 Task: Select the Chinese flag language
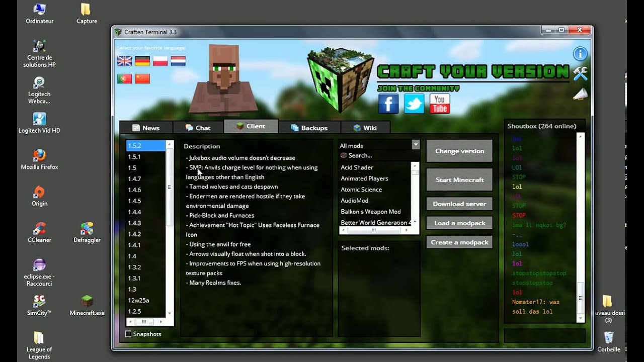tap(142, 78)
